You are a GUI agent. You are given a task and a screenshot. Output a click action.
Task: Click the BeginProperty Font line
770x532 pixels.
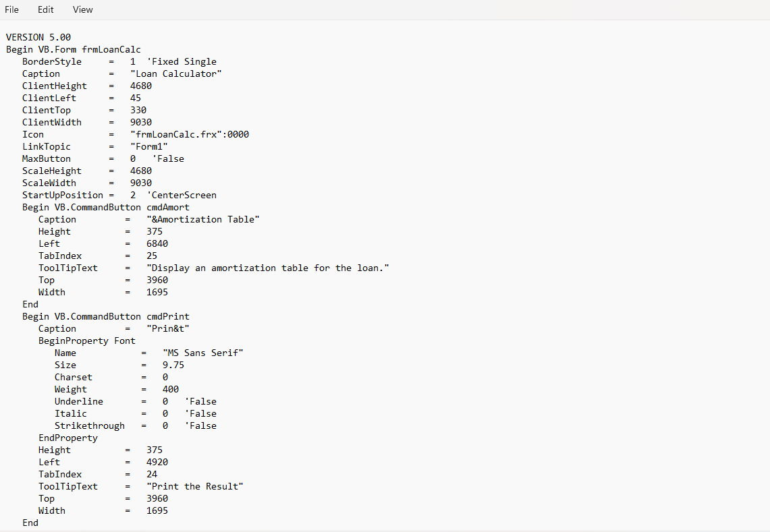click(86, 341)
